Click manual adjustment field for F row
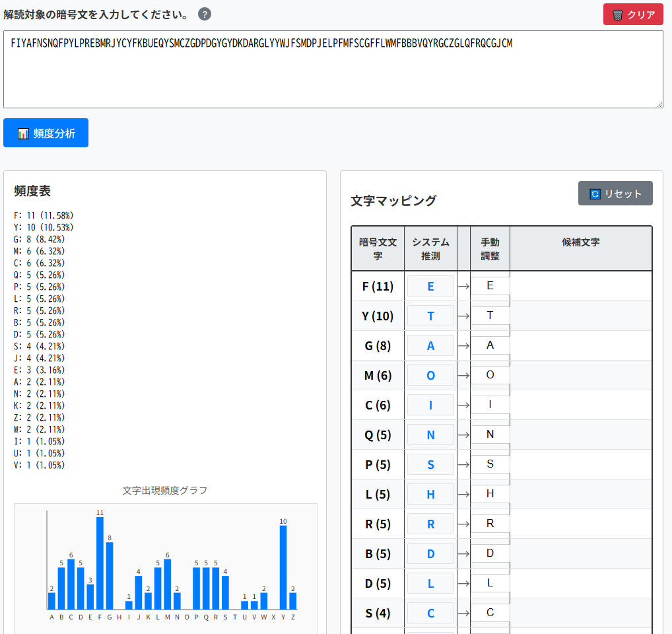Image resolution: width=672 pixels, height=634 pixels. [490, 286]
